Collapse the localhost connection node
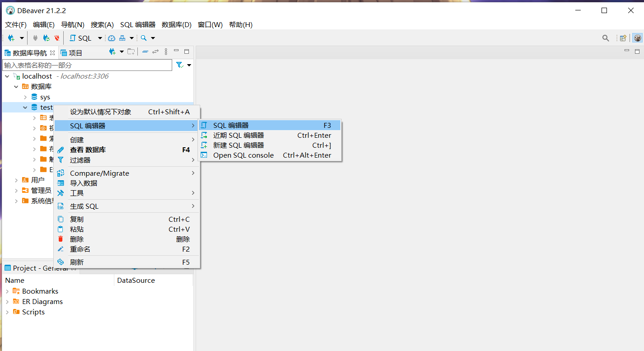Screen dimensions: 644x351 pyautogui.click(x=7, y=76)
